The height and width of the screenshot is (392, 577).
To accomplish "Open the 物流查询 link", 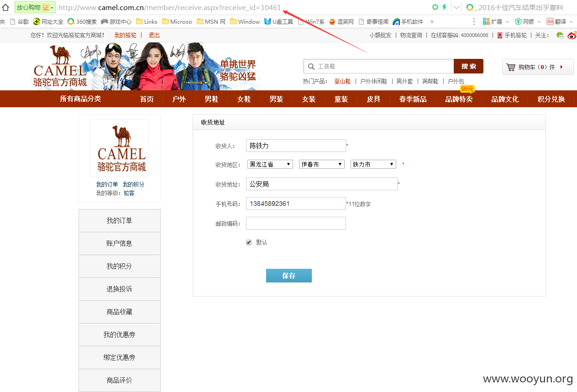I will [x=411, y=35].
